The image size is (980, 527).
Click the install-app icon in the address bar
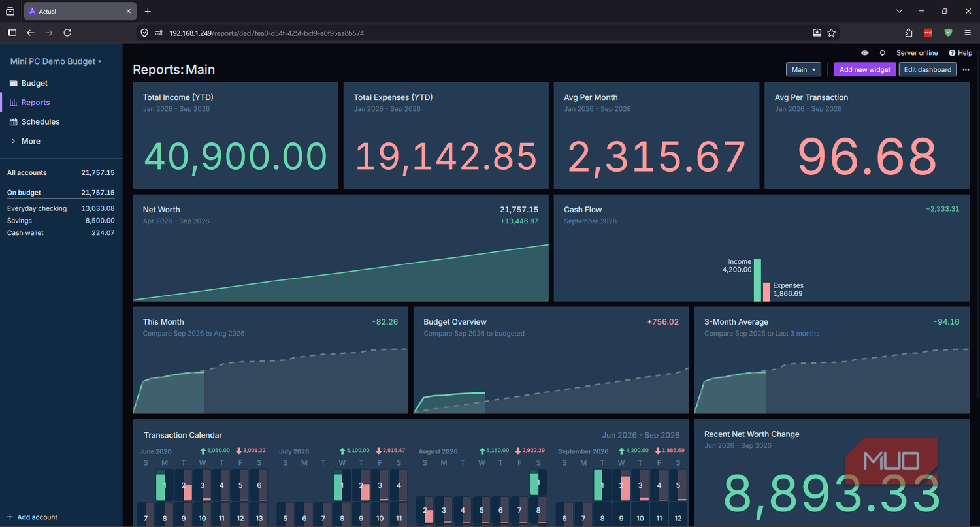[x=817, y=33]
